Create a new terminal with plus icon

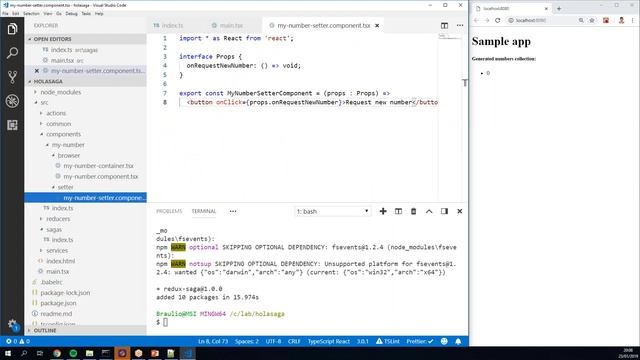(383, 211)
